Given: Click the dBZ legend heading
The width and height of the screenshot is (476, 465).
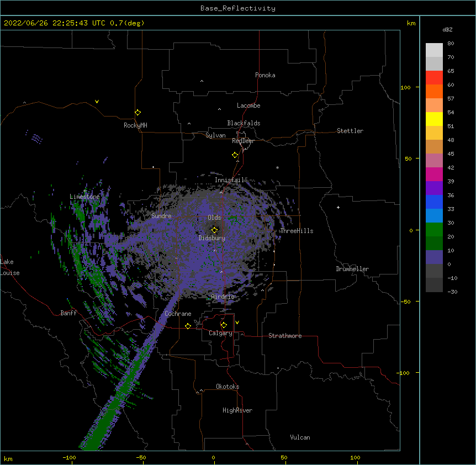Looking at the screenshot, I should point(447,30).
